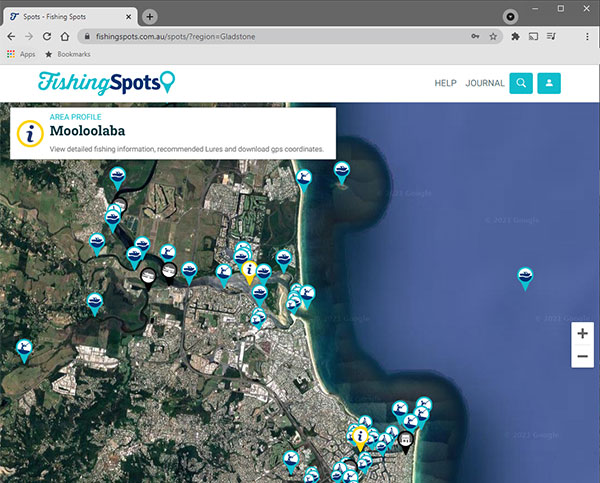Screen dimensions: 600x483
Task: Zoom in the map with plus button
Action: [x=582, y=333]
